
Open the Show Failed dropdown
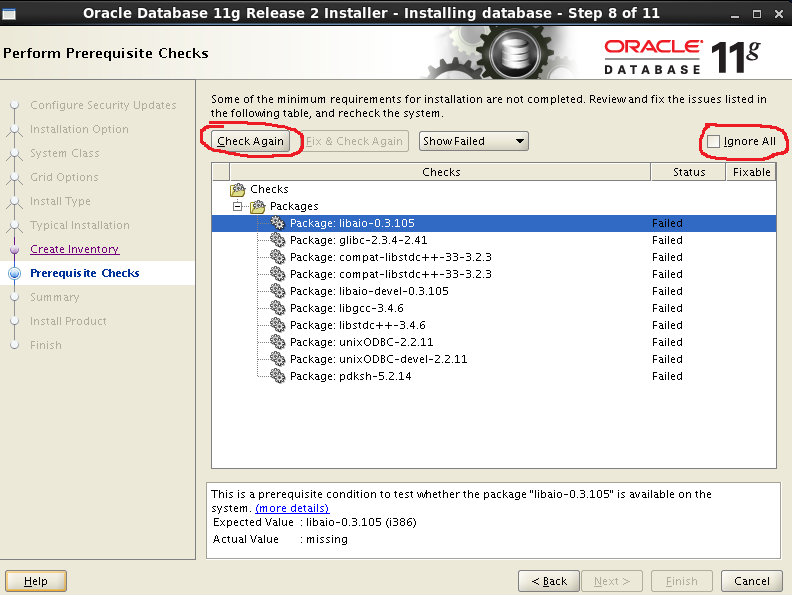tap(473, 141)
